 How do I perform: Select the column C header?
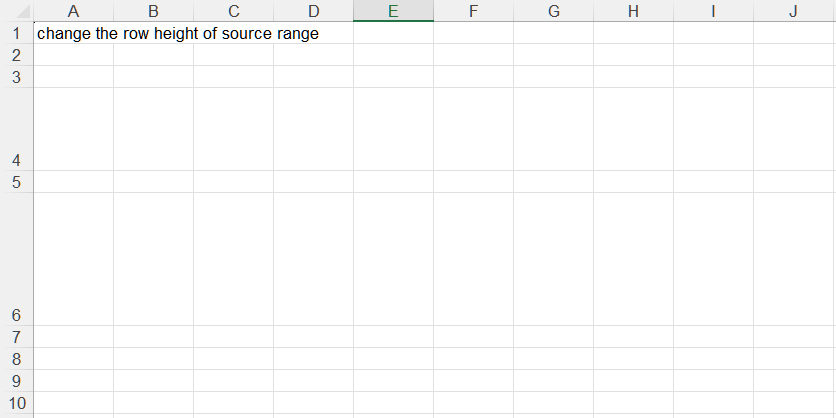click(233, 11)
